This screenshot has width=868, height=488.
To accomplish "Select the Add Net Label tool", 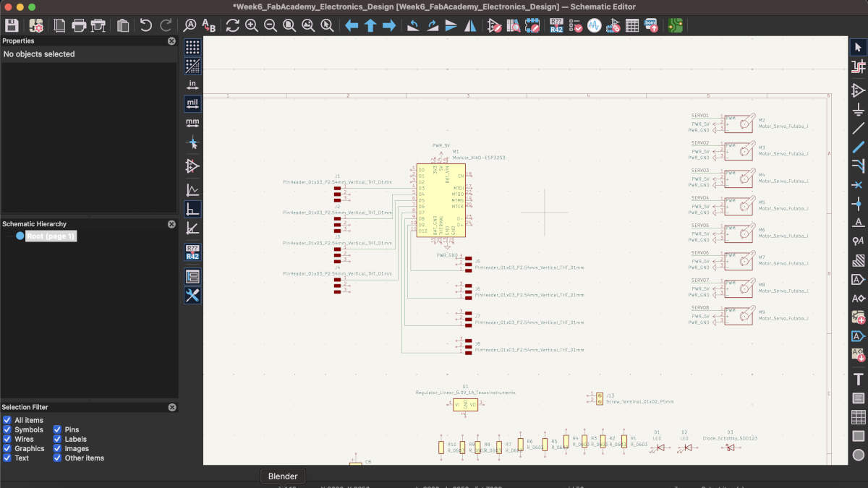I will 859,223.
